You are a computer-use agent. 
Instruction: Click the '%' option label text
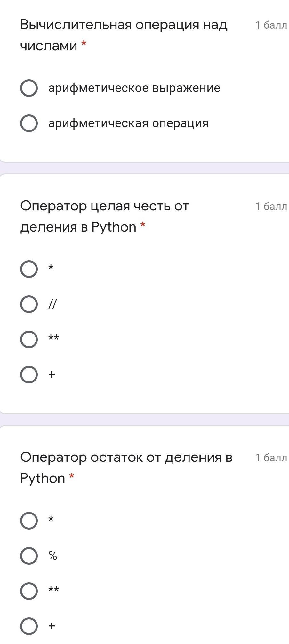click(52, 556)
